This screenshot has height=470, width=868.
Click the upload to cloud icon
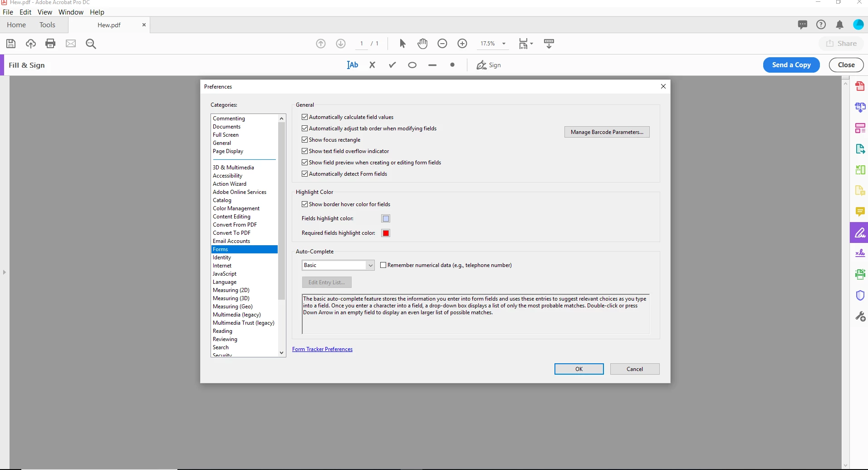(31, 44)
